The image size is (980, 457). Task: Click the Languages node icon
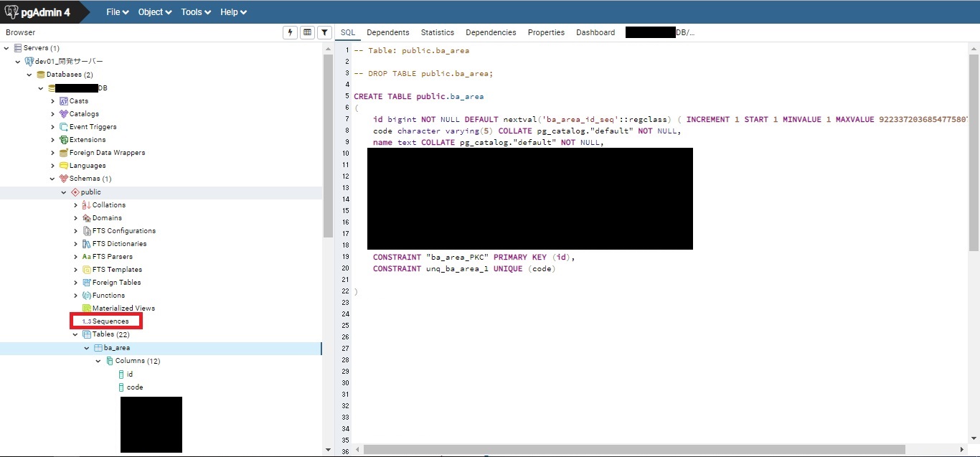[64, 166]
